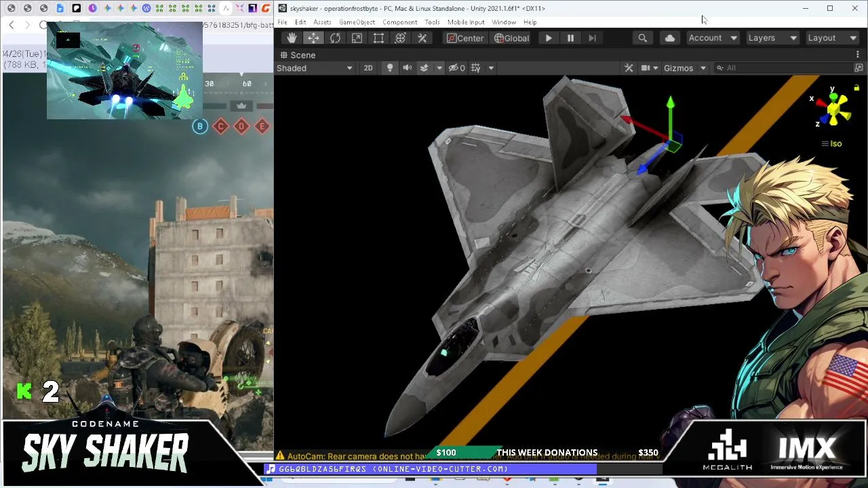This screenshot has height=488, width=868.
Task: Select the orange G browser tab
Action: pos(265,8)
